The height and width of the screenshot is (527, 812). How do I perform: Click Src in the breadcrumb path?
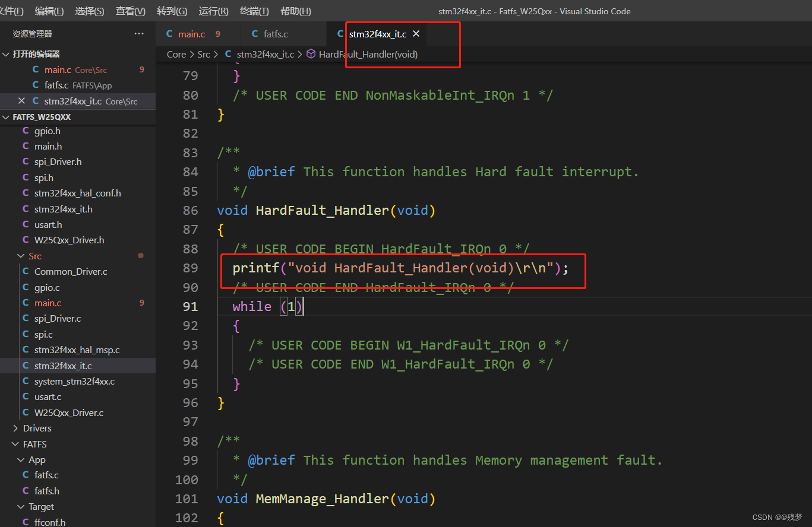(204, 54)
